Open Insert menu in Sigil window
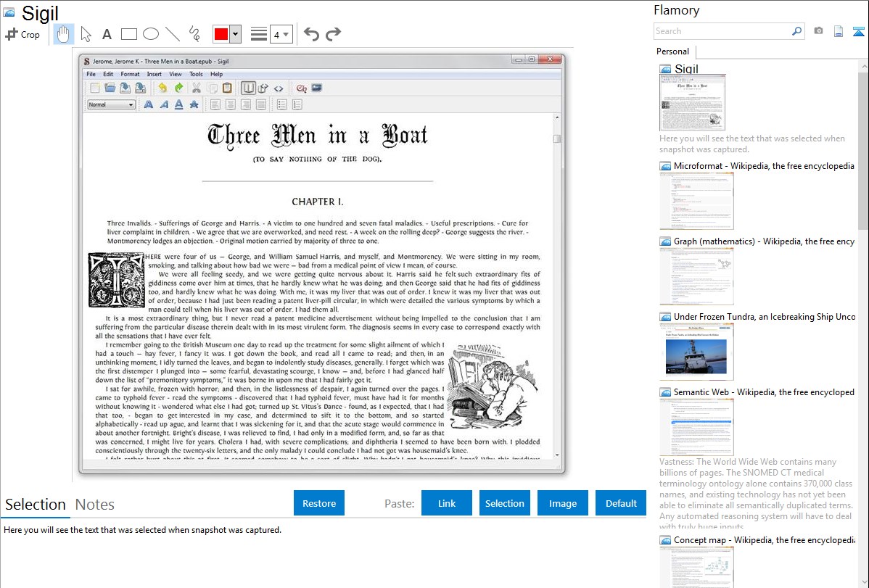The image size is (869, 588). click(154, 74)
